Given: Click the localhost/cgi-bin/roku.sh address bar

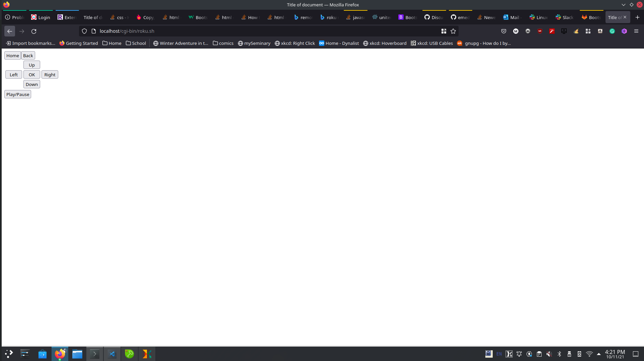Looking at the screenshot, I should pyautogui.click(x=268, y=31).
